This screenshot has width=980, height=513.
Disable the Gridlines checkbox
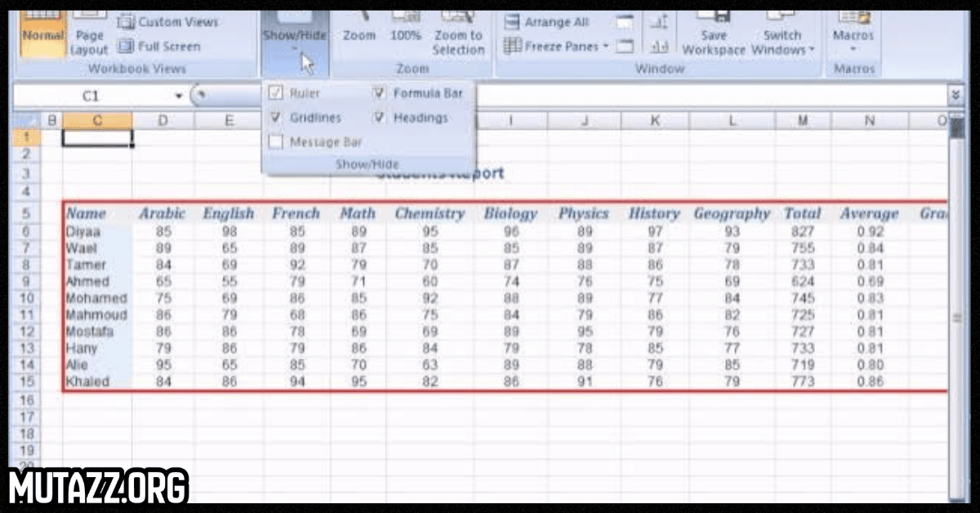[x=275, y=117]
